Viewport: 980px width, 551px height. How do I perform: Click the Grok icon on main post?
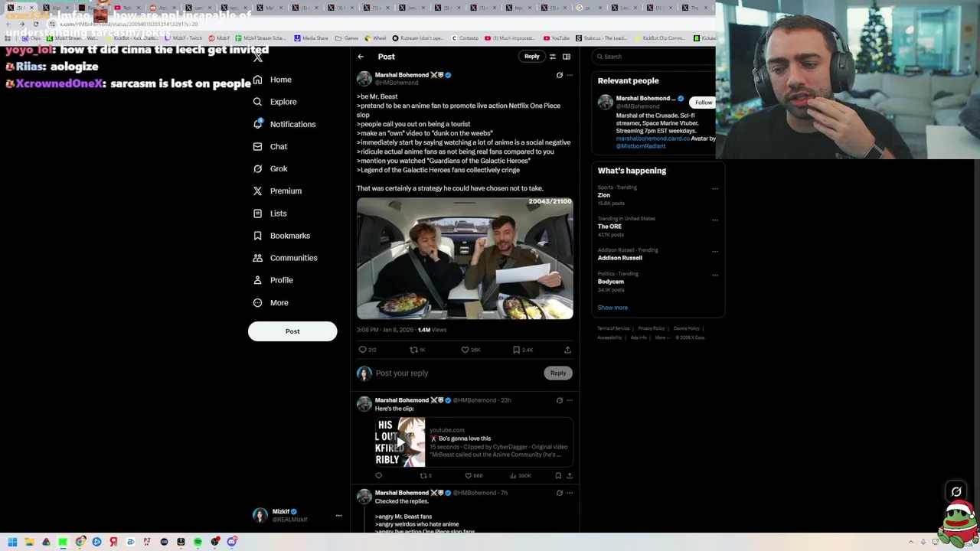point(560,75)
